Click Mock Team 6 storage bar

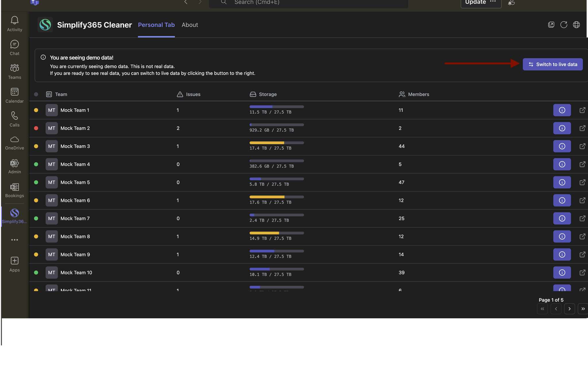(277, 197)
